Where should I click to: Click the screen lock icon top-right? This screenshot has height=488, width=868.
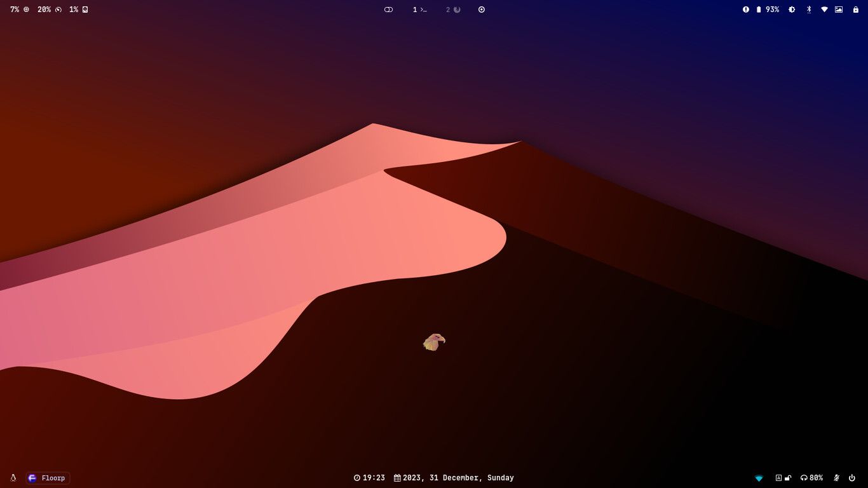pyautogui.click(x=857, y=10)
